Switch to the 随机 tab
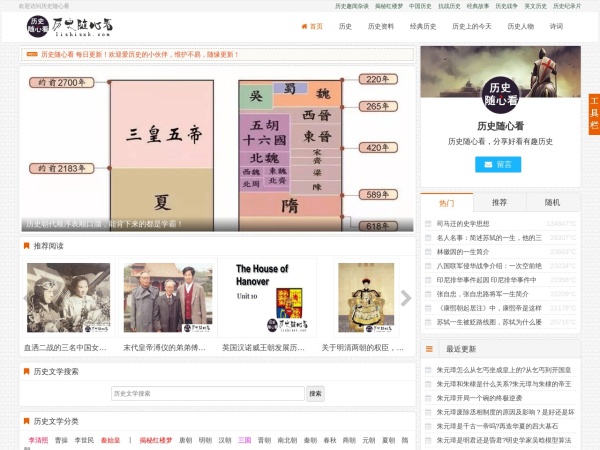600x450 pixels. pos(552,202)
